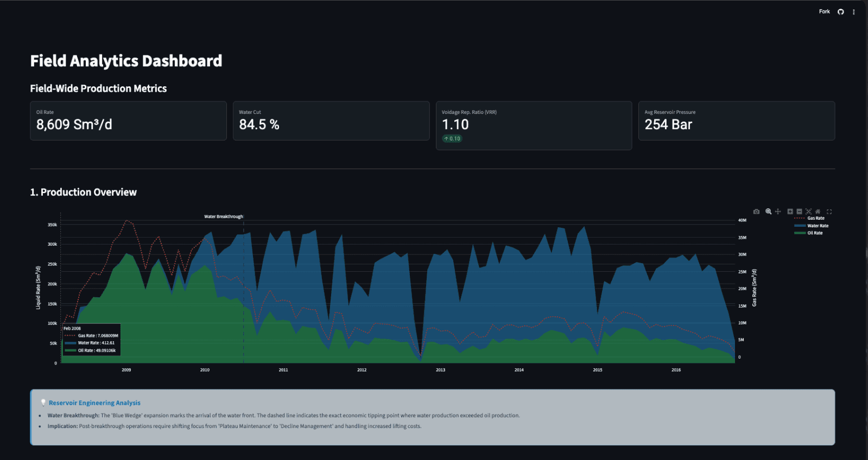Click the Reservoir Engineering Analysis heading

tap(94, 403)
